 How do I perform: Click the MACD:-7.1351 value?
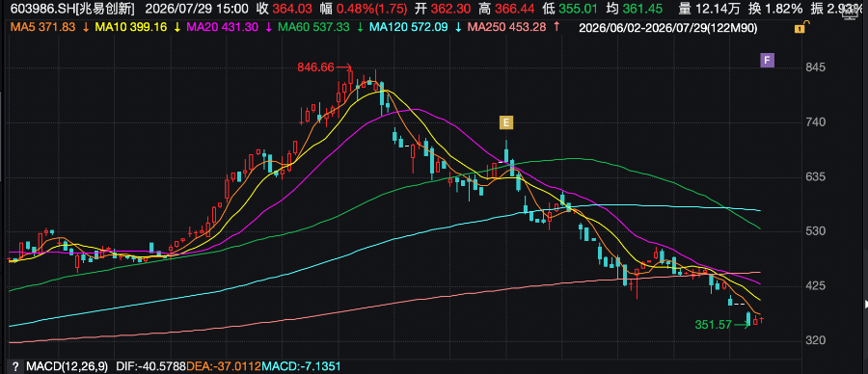point(301,366)
